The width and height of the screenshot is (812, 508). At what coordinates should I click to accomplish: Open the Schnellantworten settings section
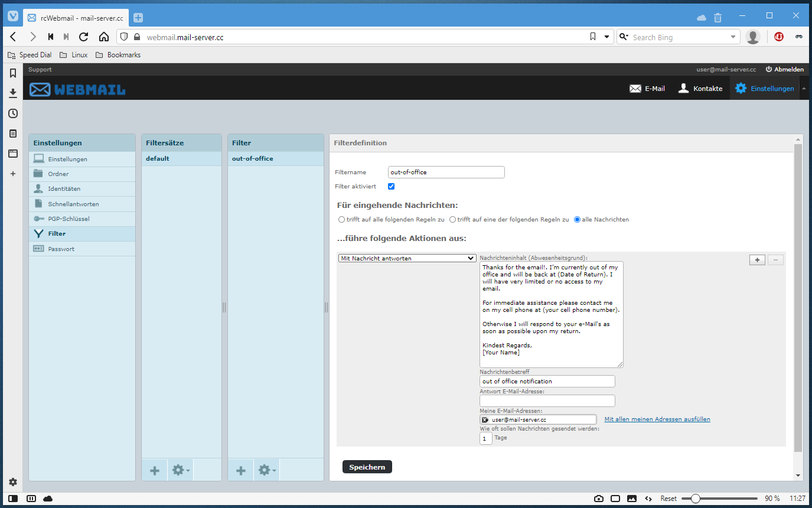coord(73,204)
